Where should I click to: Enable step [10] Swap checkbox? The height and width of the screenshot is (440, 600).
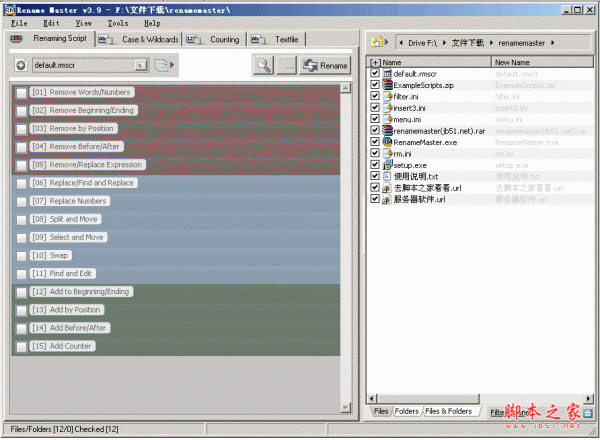(x=21, y=256)
